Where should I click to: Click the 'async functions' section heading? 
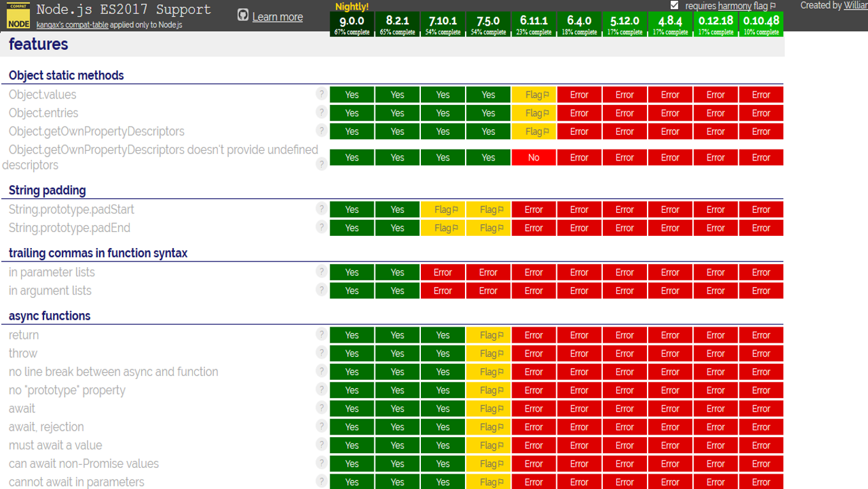50,316
